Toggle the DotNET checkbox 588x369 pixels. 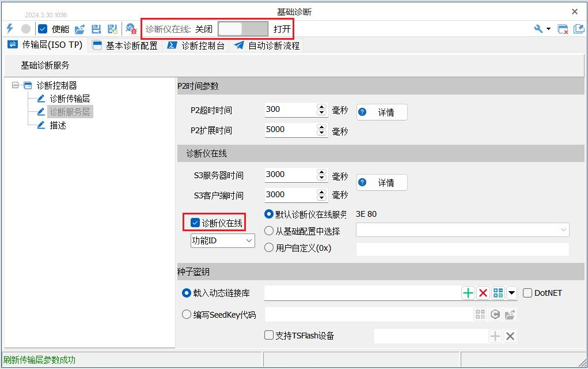528,293
